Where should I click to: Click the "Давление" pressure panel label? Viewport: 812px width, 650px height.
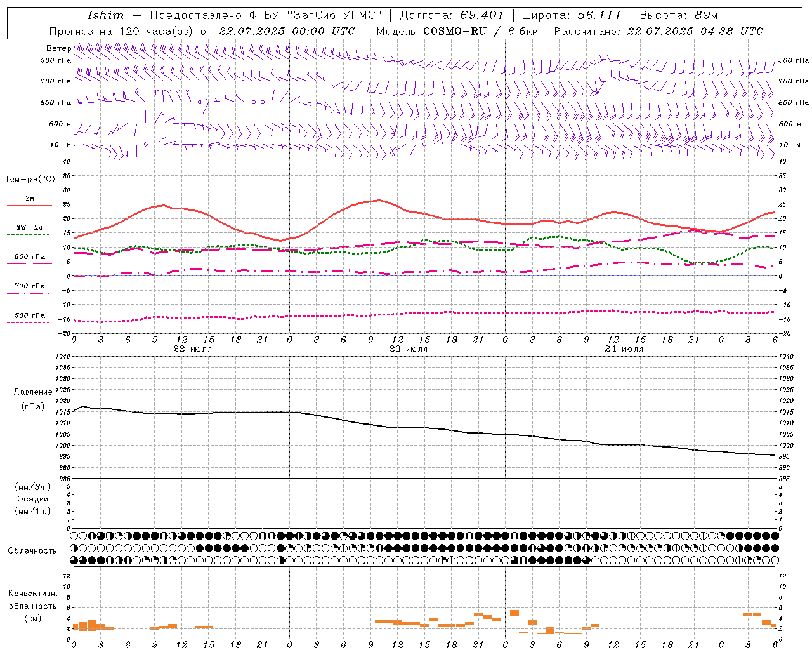click(x=33, y=392)
